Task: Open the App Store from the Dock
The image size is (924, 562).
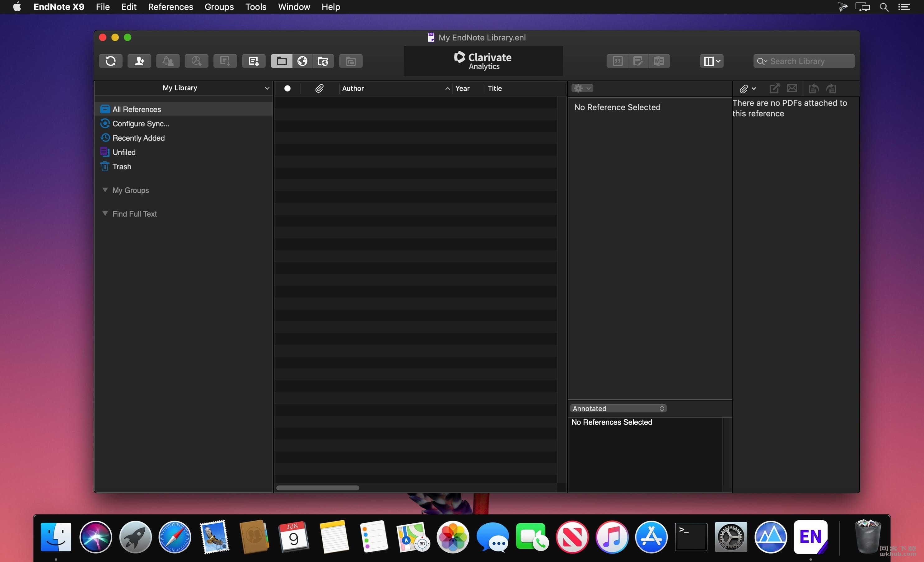Action: 651,537
